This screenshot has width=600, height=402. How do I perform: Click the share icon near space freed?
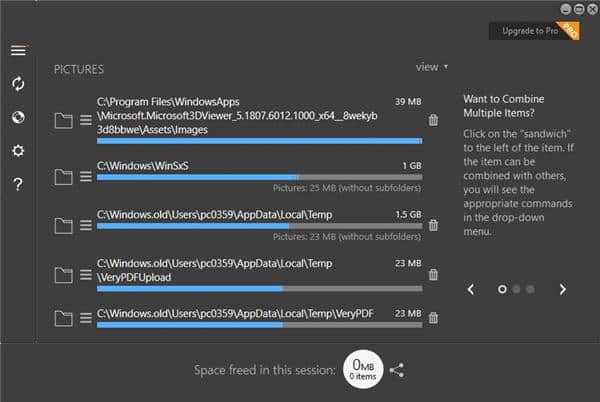tap(397, 370)
